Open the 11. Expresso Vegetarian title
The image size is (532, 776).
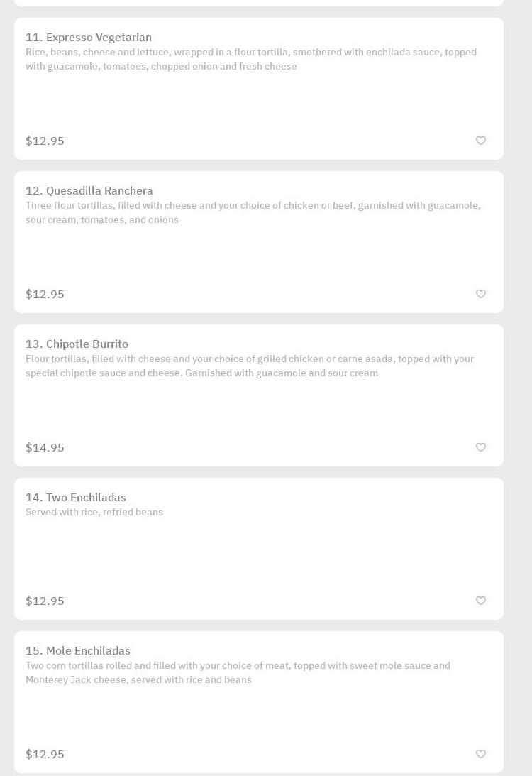coord(89,38)
